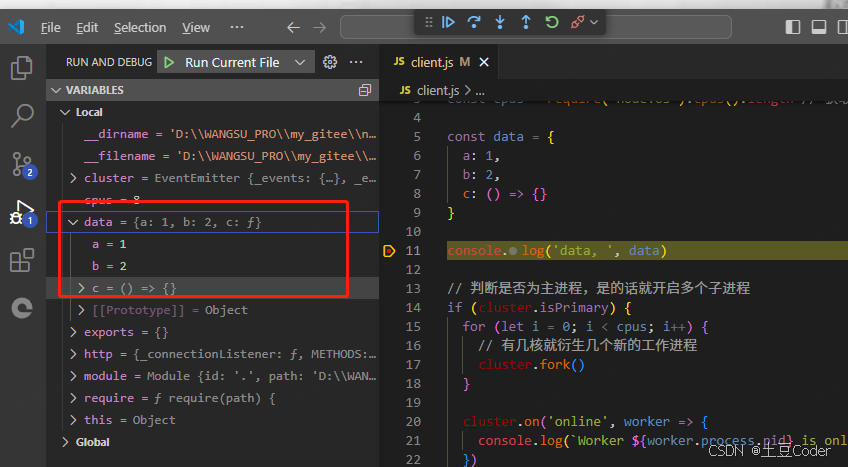
Task: Open the File menu
Action: pos(50,28)
